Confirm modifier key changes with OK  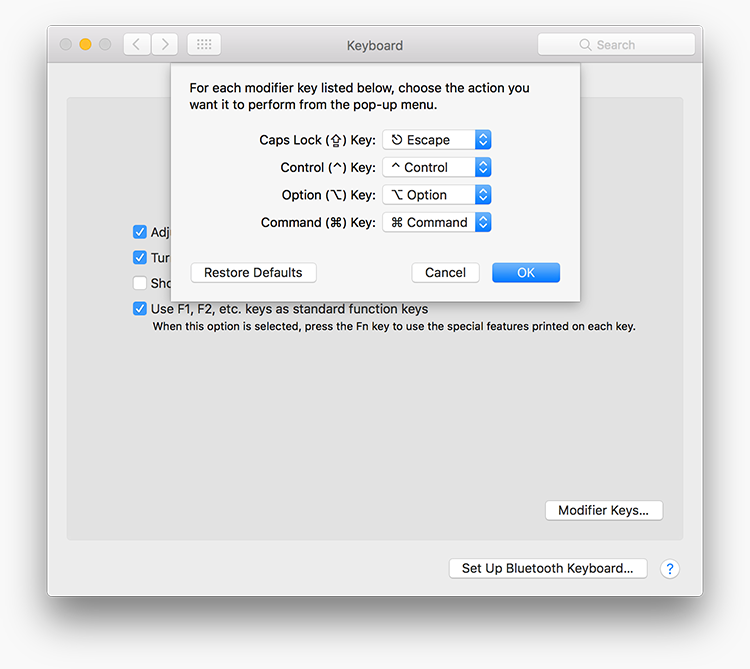[x=525, y=272]
